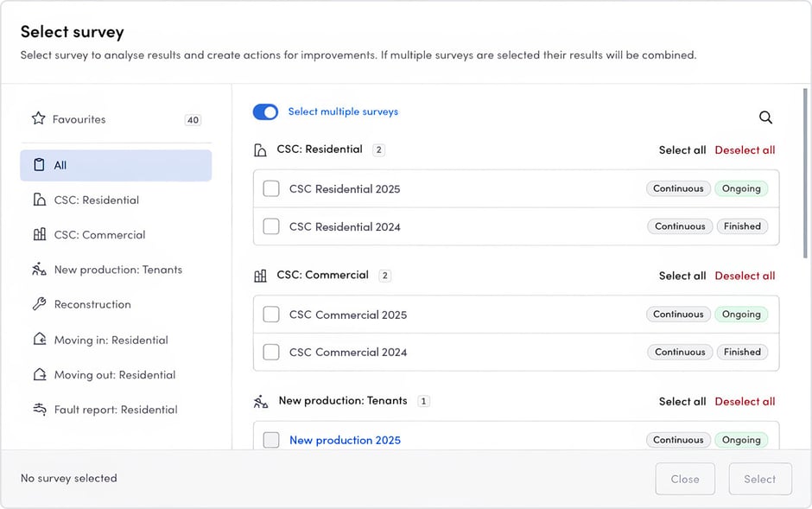The width and height of the screenshot is (812, 509).
Task: Check the CSC Residential 2024 checkbox
Action: click(271, 226)
